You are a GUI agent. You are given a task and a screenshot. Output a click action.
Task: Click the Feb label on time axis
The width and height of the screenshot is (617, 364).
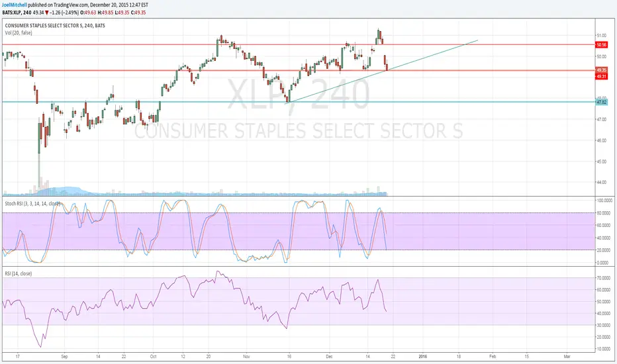pyautogui.click(x=493, y=357)
